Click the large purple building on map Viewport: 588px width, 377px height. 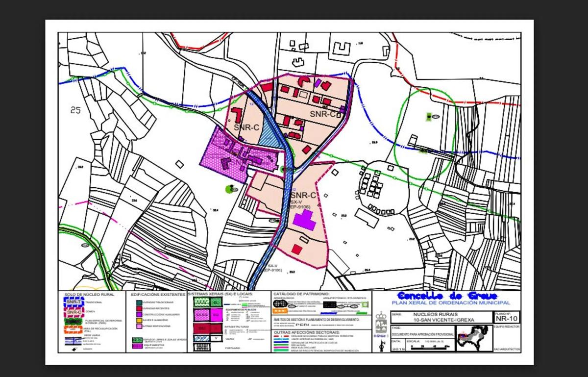[304, 221]
